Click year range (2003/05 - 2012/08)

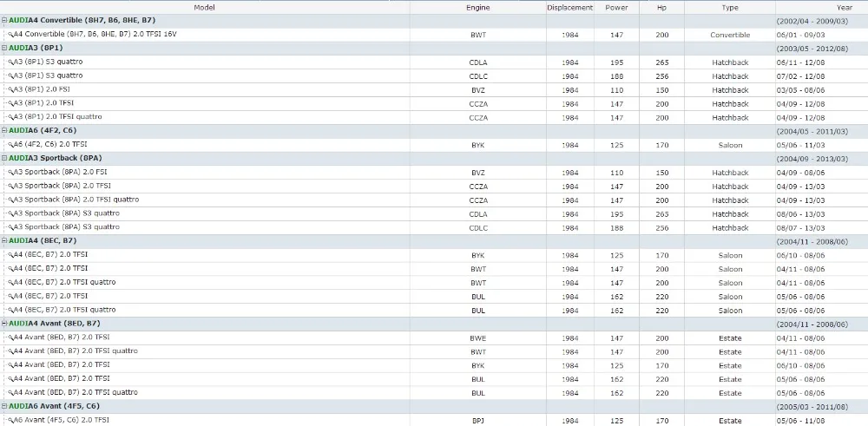pyautogui.click(x=812, y=49)
